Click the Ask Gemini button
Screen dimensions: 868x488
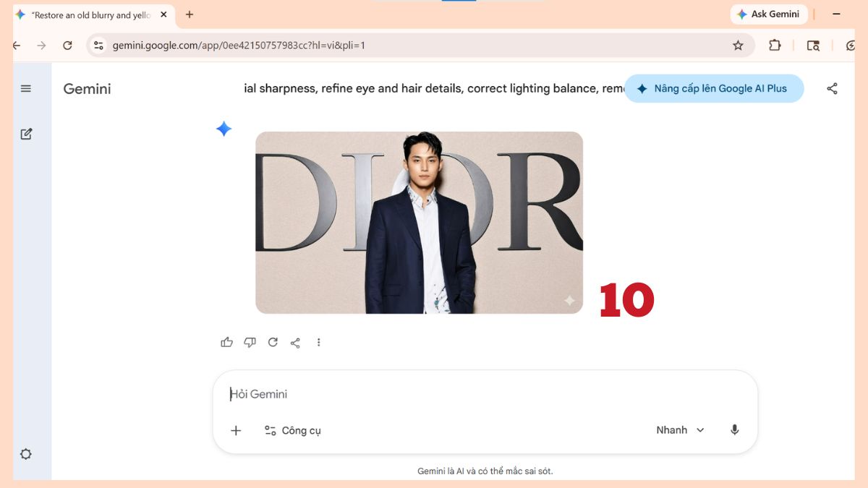pos(768,14)
